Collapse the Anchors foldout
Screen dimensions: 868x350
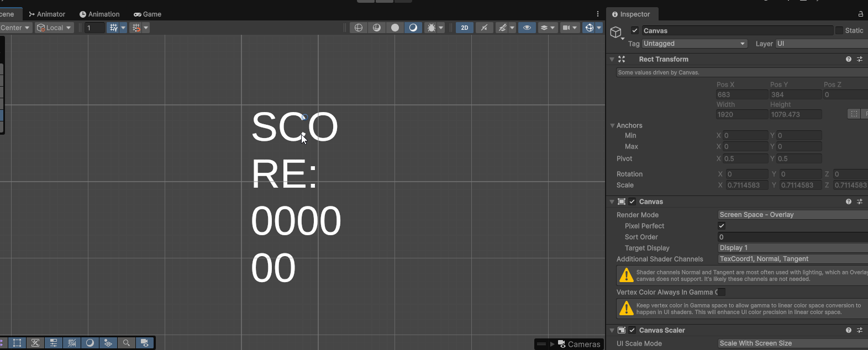pos(612,126)
